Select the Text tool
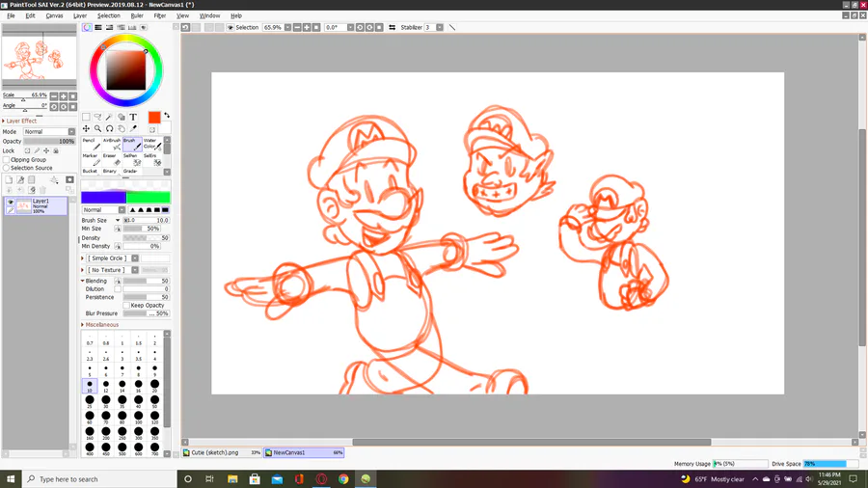The image size is (868, 488). [133, 117]
